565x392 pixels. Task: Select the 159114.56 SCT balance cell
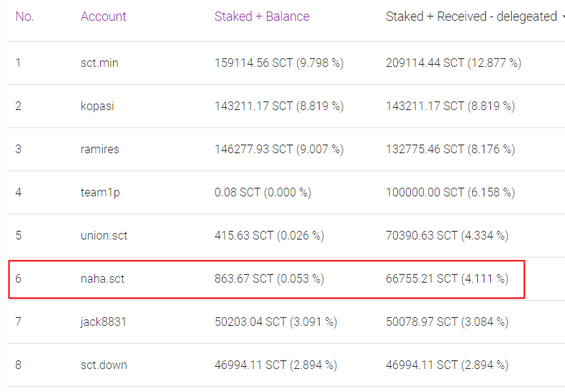tap(279, 63)
